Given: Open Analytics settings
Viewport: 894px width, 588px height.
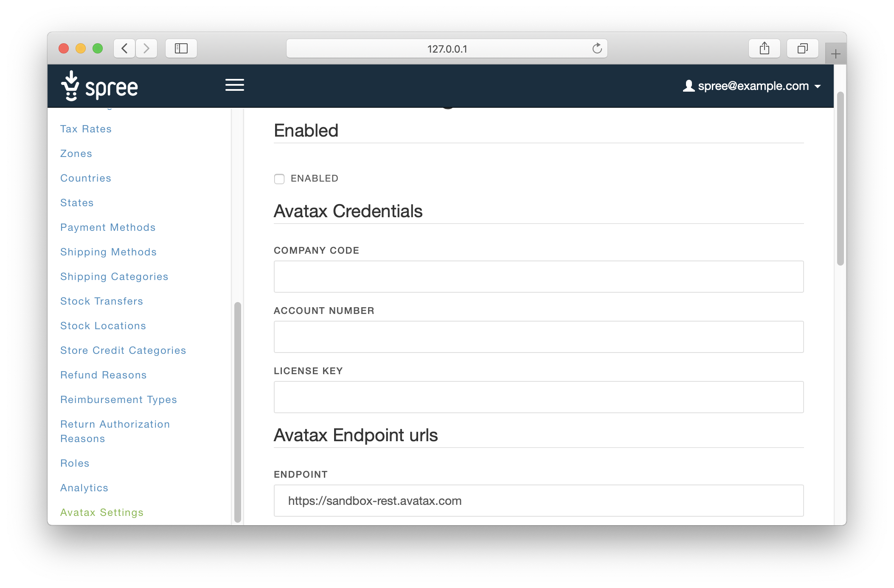Looking at the screenshot, I should tap(84, 488).
